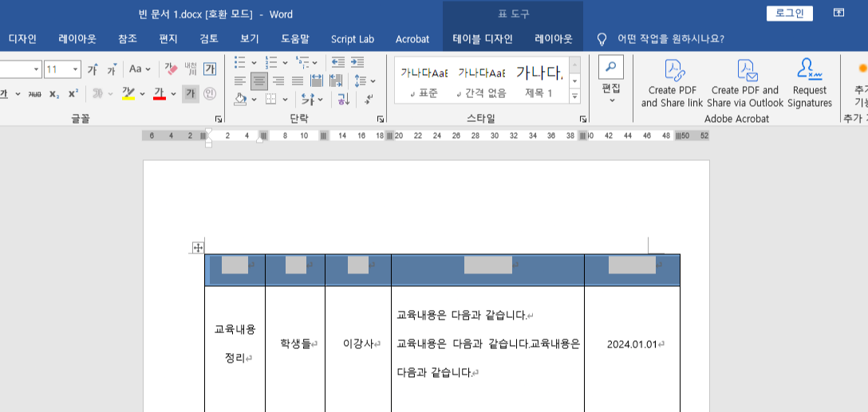Screen dimensions: 868x412
Task: Click the 로그인 button
Action: pos(789,14)
